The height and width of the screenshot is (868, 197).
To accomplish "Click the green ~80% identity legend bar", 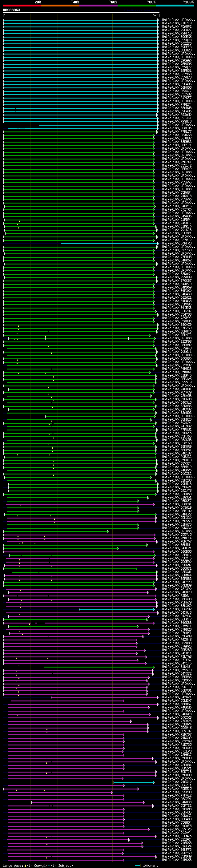I will (x=137, y=6).
